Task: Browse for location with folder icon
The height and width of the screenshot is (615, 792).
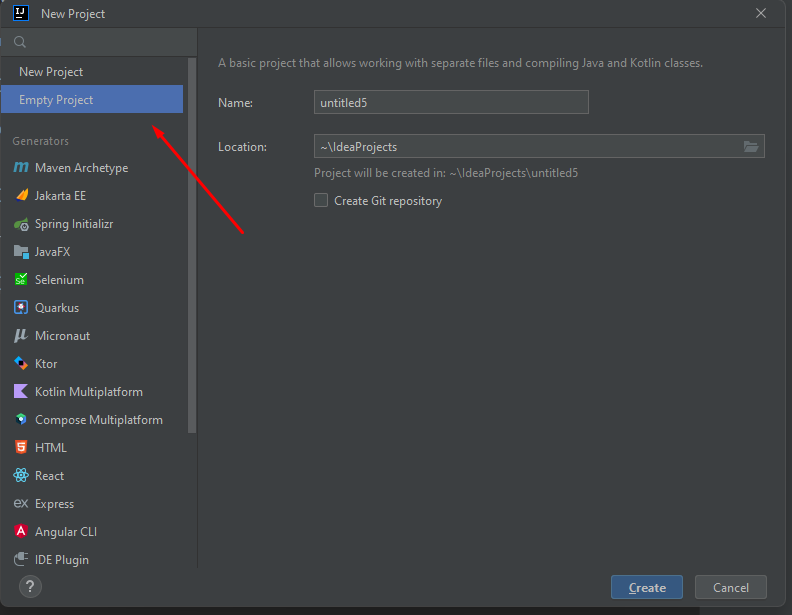Action: 751,147
